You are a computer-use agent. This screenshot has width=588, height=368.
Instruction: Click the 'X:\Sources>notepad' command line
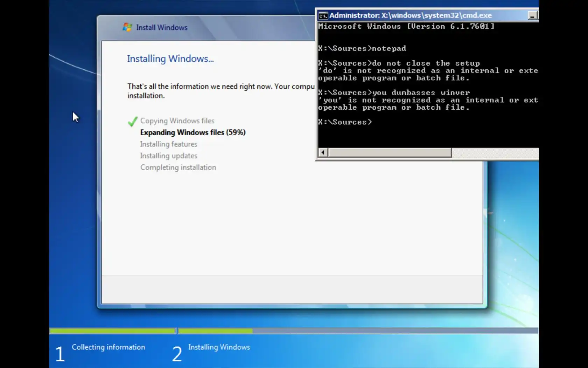pos(362,48)
